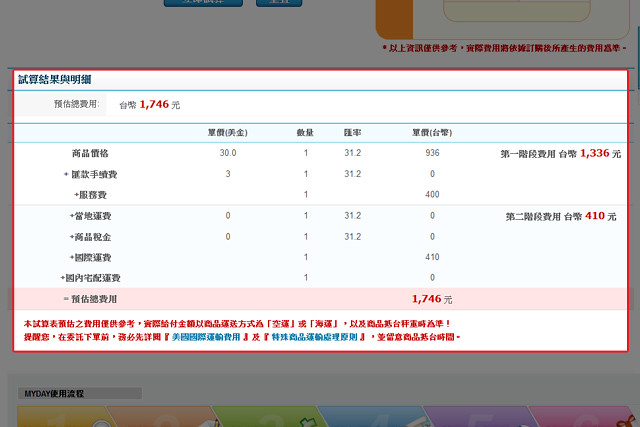Click the MYDAY使用流程 heading
This screenshot has width=640, height=427.
pyautogui.click(x=54, y=394)
